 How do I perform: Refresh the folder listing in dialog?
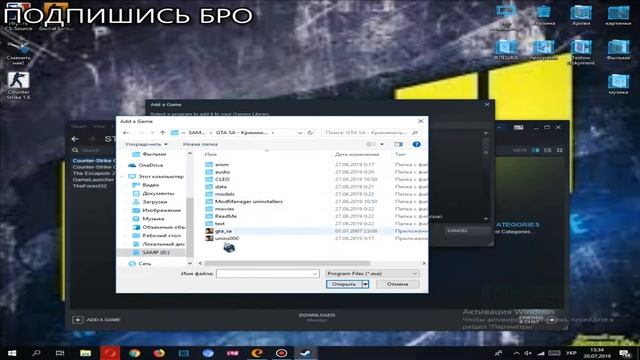310,133
